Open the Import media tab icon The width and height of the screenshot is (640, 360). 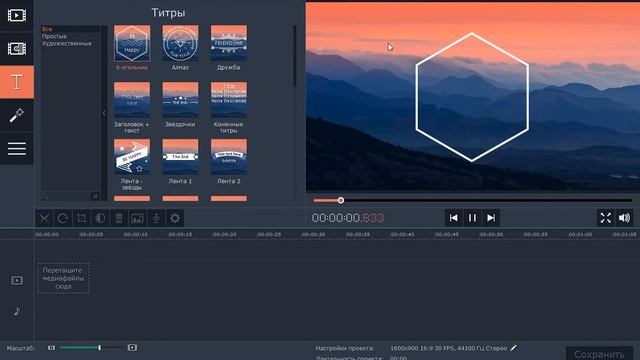coord(17,16)
